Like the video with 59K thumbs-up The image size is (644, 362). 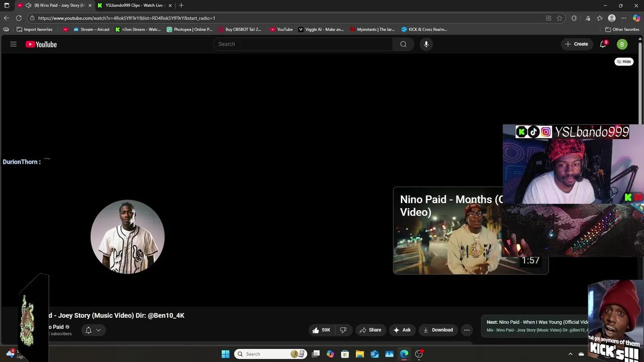pos(321,330)
